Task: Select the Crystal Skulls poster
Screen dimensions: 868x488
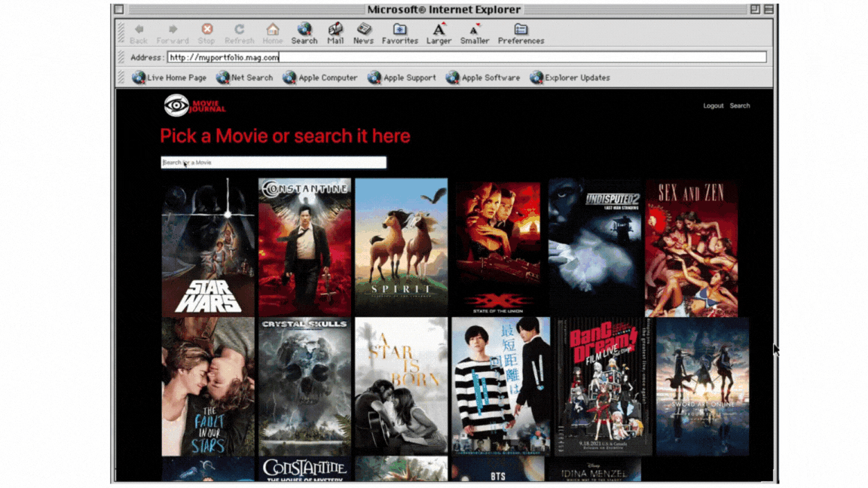Action: click(x=304, y=386)
